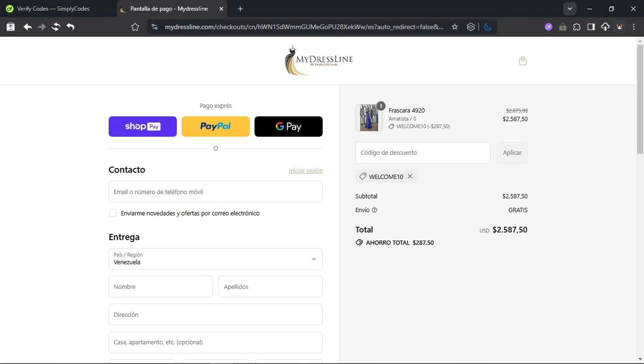
Task: Bookmark this page with the star icon
Action: pyautogui.click(x=455, y=27)
